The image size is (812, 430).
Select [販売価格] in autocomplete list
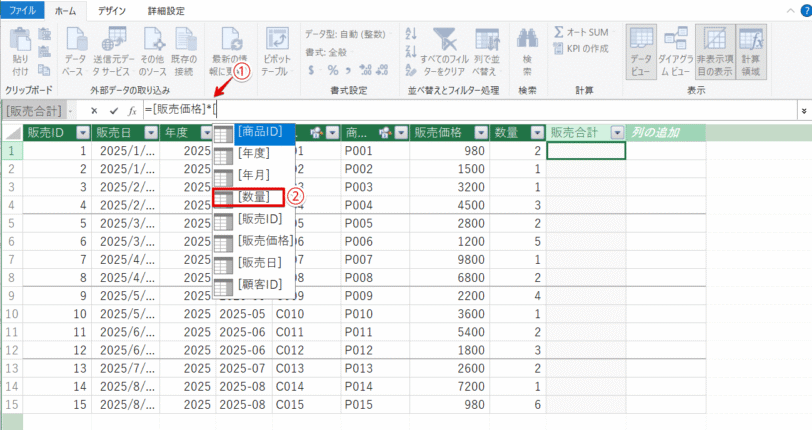254,241
